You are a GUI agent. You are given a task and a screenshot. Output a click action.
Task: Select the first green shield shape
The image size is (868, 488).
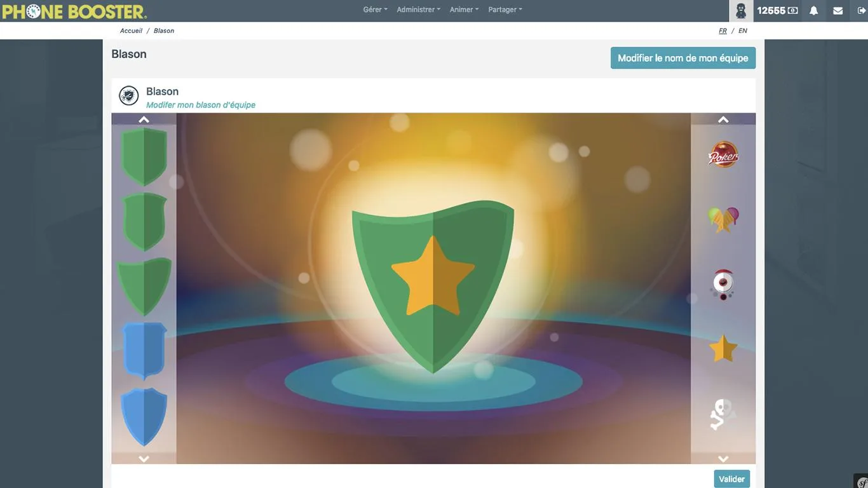pos(144,156)
